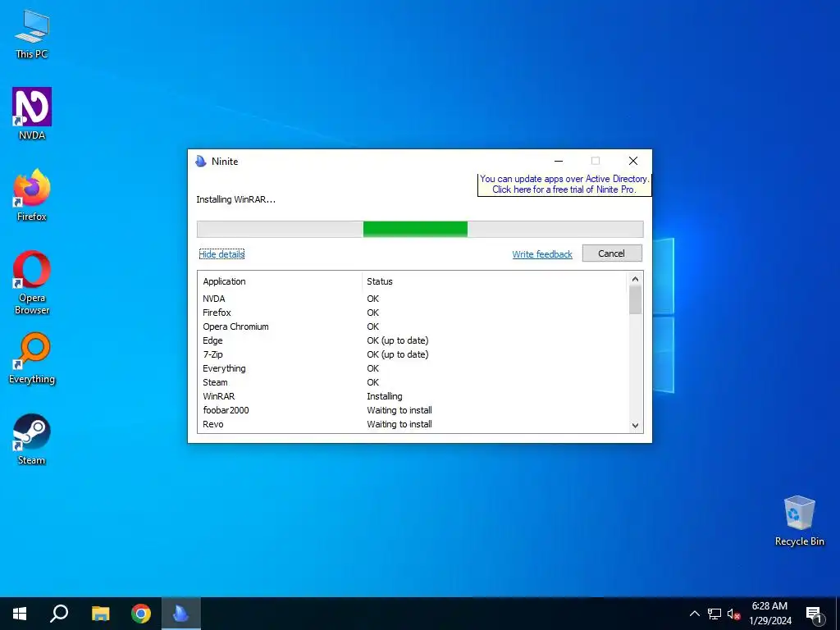Image resolution: width=840 pixels, height=630 pixels.
Task: Click the green installation progress bar
Action: [x=420, y=229]
